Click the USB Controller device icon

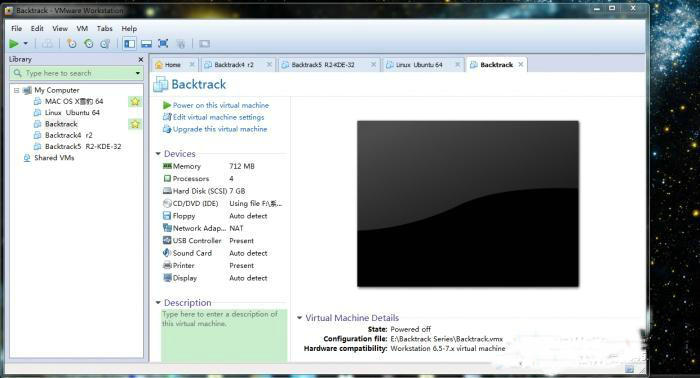pos(167,241)
